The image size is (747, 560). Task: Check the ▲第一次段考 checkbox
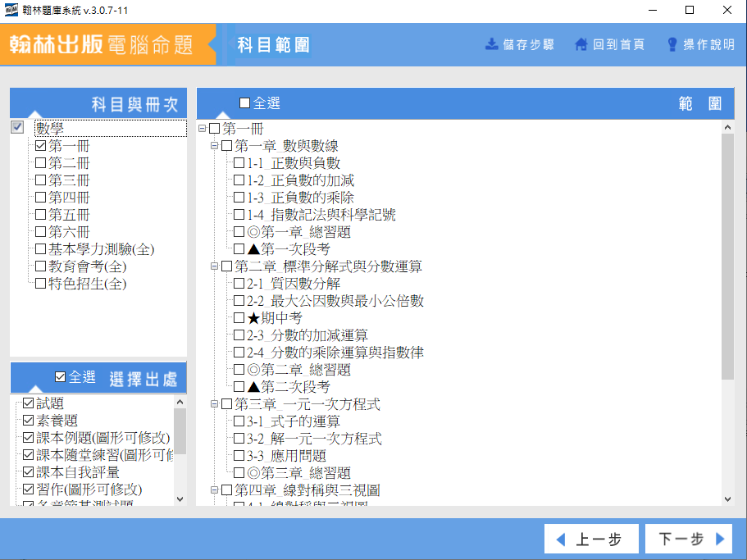click(x=239, y=248)
